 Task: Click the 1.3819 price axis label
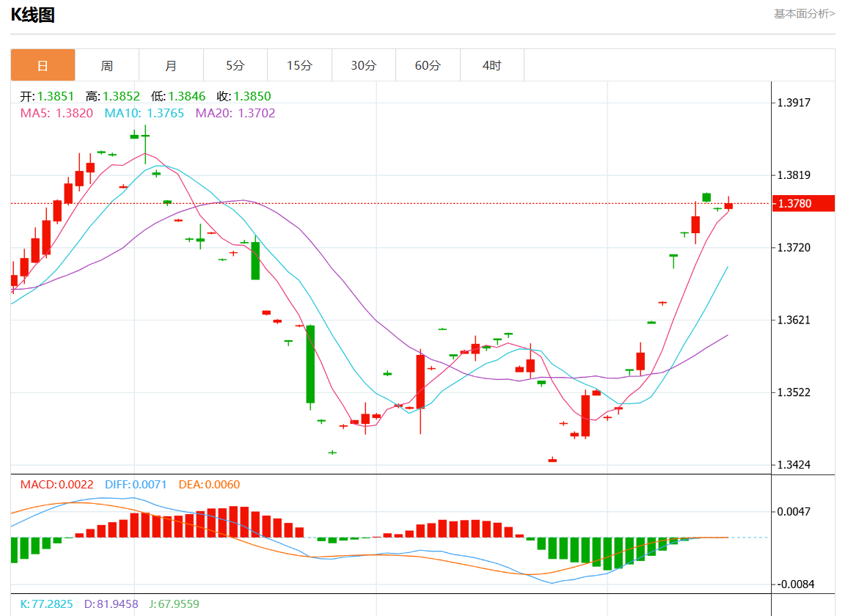pos(794,175)
